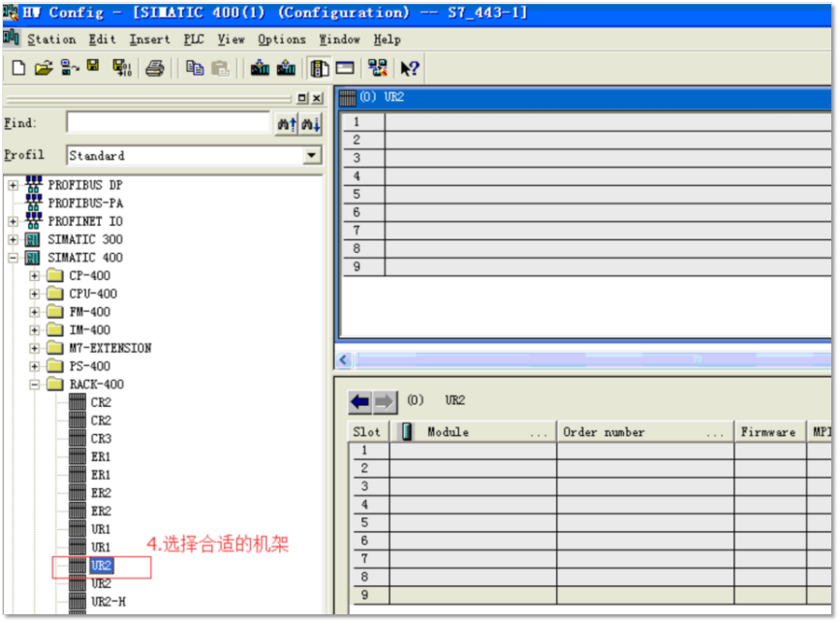Click the search up binoculars icon
Screen dimensions: 840x623
pos(287,124)
